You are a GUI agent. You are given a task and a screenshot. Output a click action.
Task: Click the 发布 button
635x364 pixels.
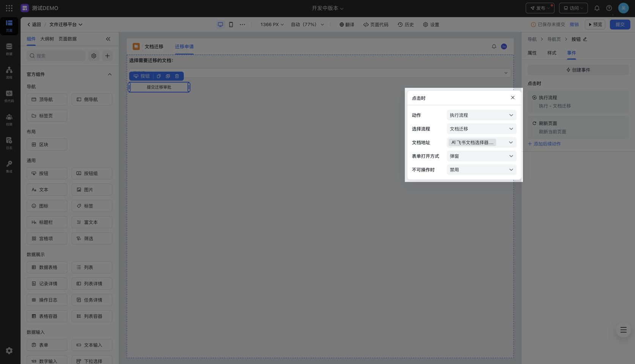540,8
